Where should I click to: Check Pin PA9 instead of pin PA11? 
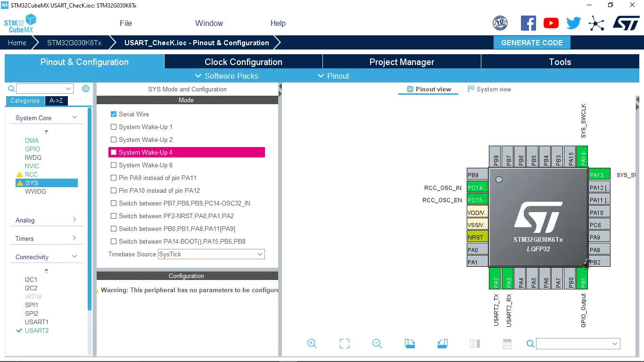click(x=114, y=178)
